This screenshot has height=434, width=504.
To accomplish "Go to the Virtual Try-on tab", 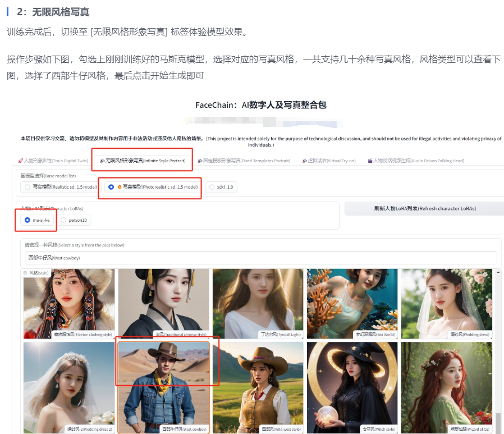I will click(x=329, y=161).
